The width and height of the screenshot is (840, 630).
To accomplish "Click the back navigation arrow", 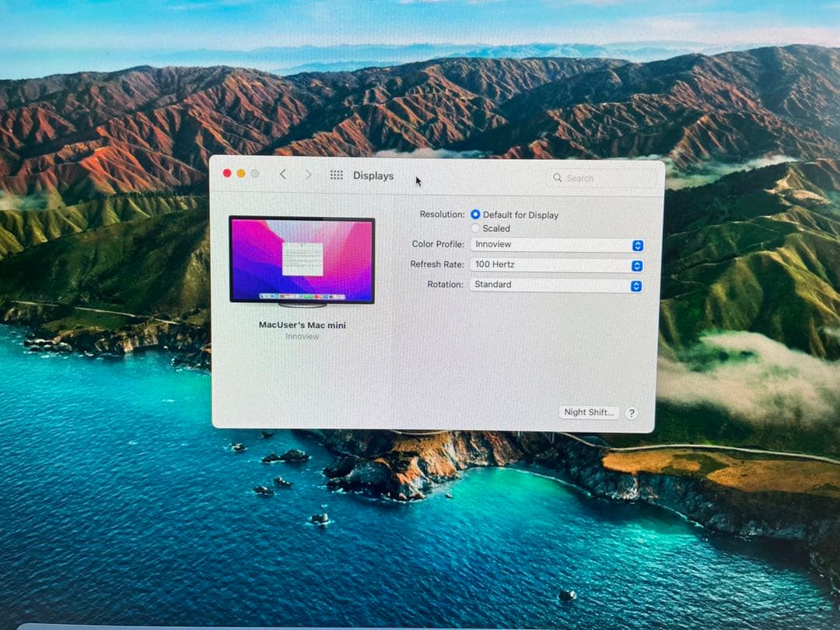I will (x=283, y=175).
